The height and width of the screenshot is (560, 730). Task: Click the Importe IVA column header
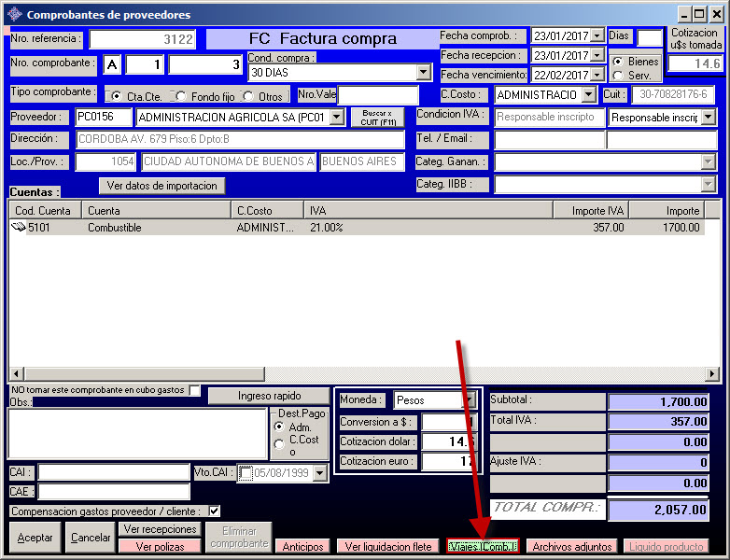591,211
